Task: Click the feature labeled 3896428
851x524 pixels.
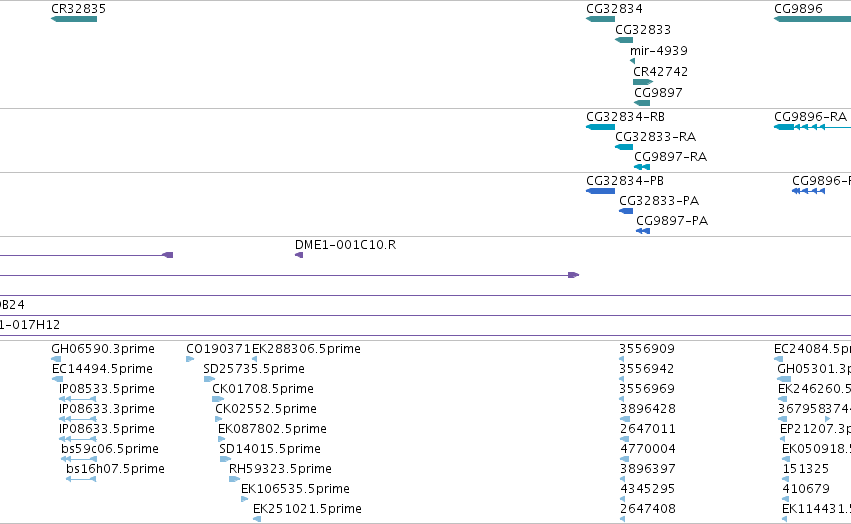Action: [x=647, y=409]
